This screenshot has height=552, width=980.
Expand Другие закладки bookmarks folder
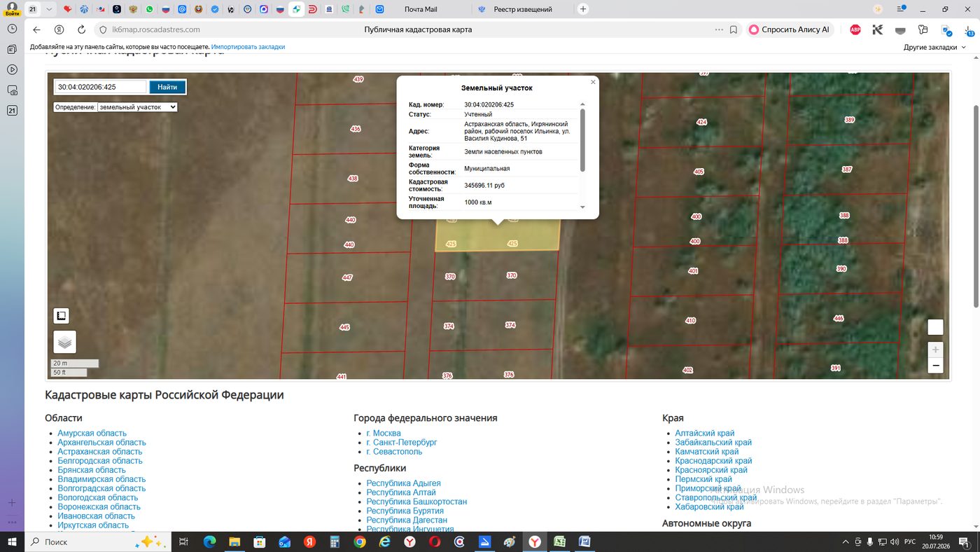(x=934, y=47)
